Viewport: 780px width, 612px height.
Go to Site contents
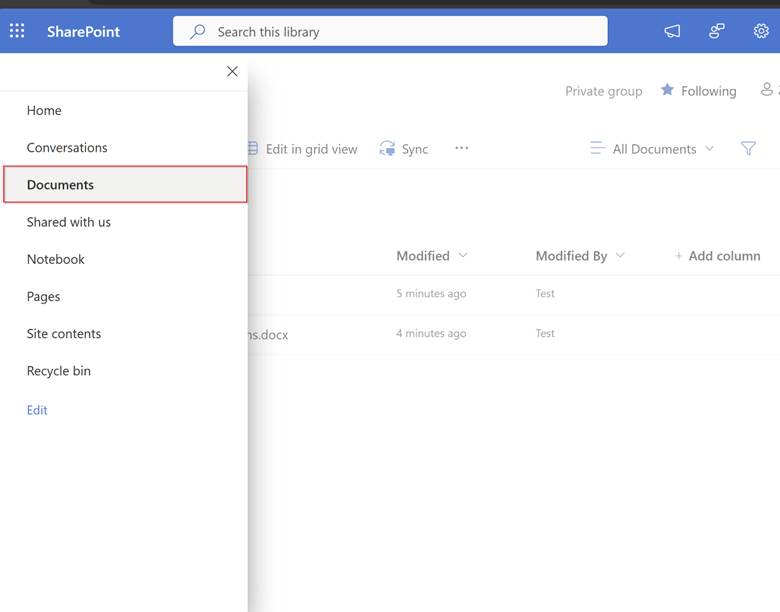[64, 334]
